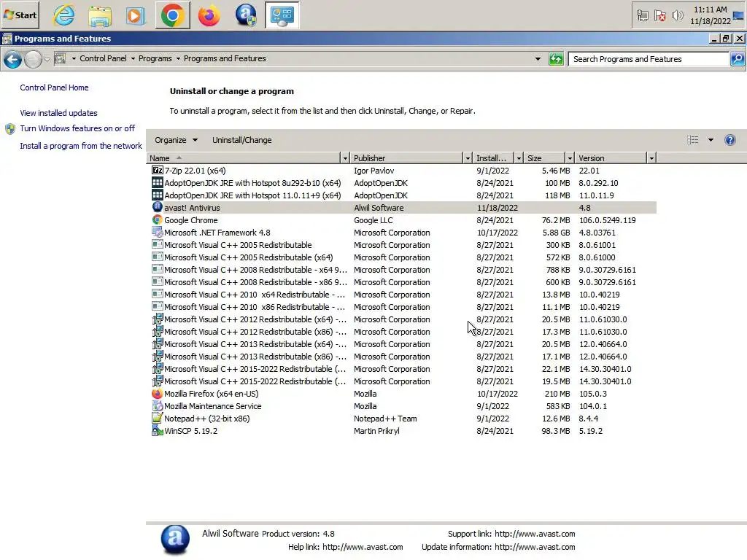The height and width of the screenshot is (560, 747).
Task: Go back with the Back arrow button
Action: point(13,60)
